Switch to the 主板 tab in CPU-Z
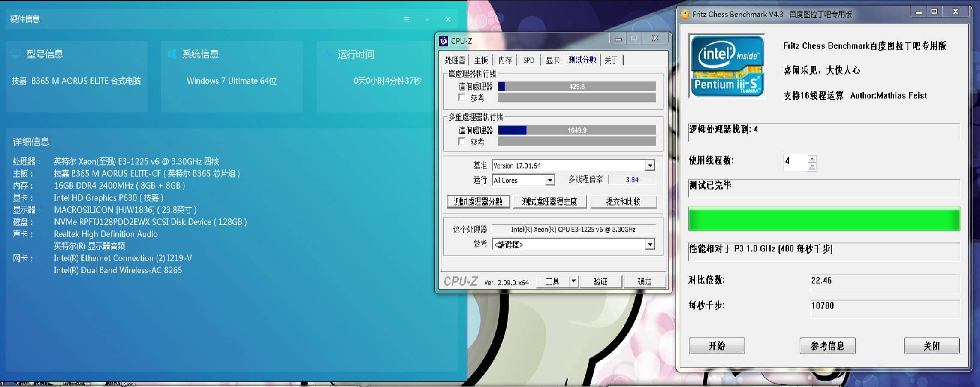980x387 pixels. click(481, 60)
